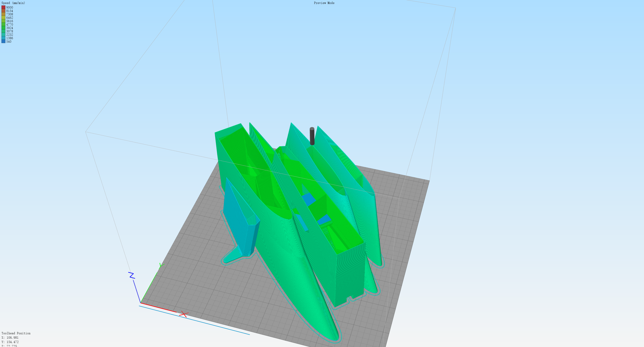Select the 8154 speed legend swatch
The height and width of the screenshot is (347, 644).
3,11
